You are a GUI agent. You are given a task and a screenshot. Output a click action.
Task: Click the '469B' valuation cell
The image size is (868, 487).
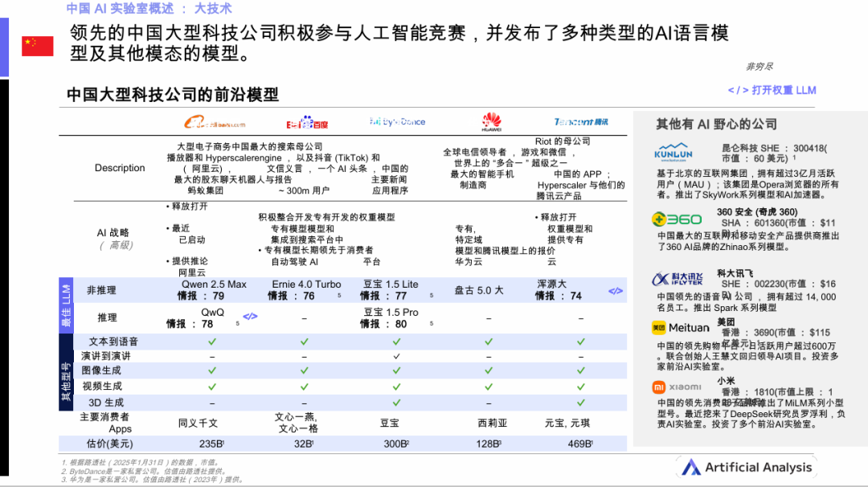pos(581,444)
